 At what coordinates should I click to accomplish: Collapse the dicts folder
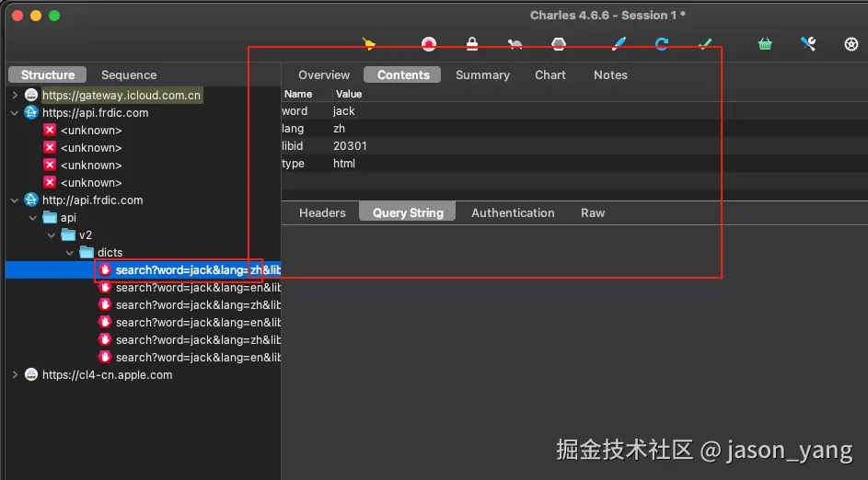point(70,253)
